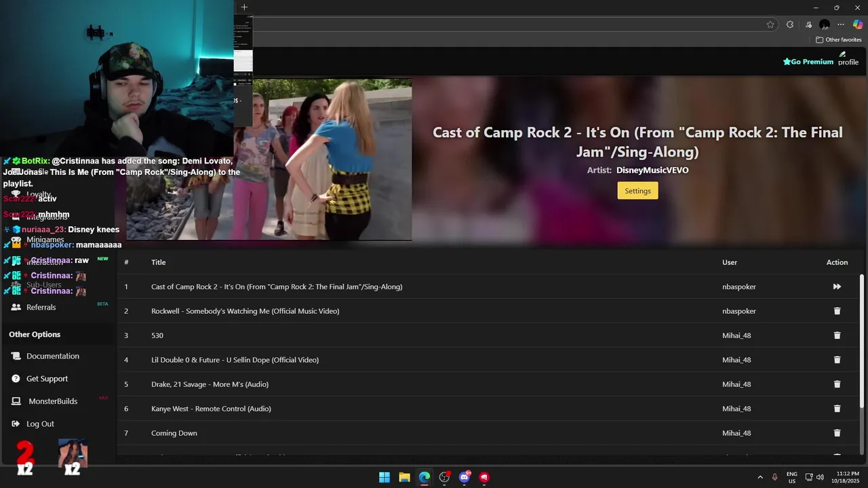Click the Action column header

pos(837,262)
